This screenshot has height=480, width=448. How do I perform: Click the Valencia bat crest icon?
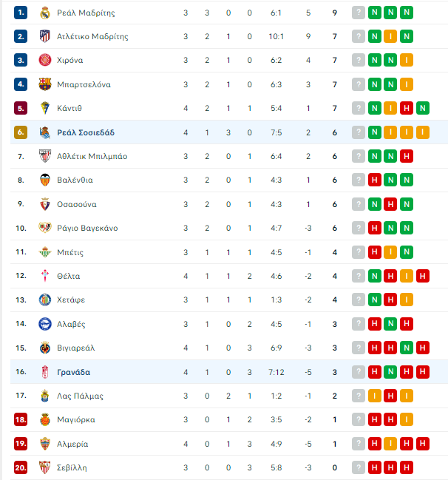(x=45, y=180)
